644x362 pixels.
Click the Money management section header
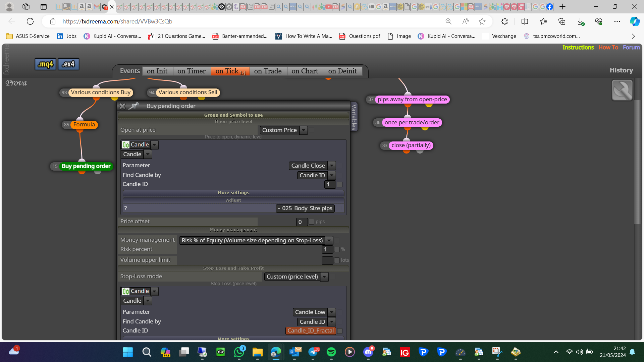(233, 230)
